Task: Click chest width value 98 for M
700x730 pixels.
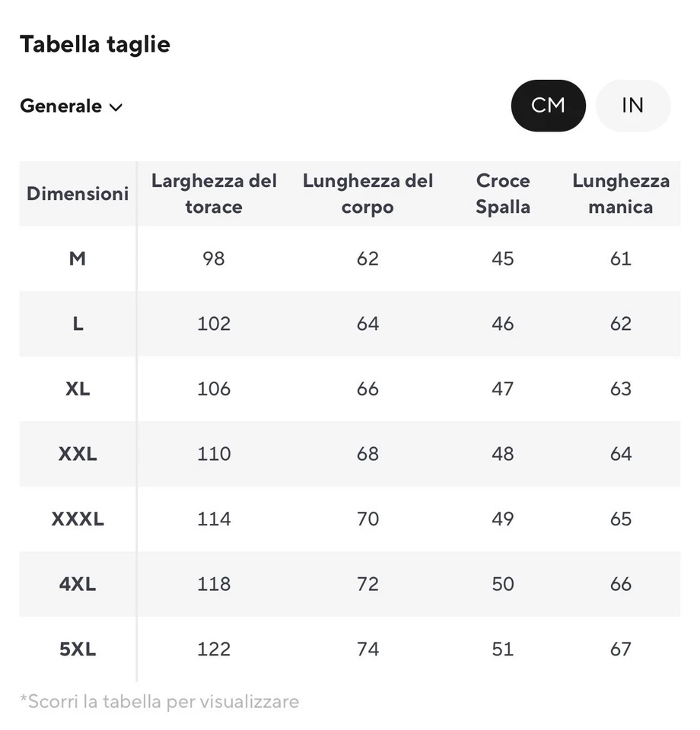Action: pos(214,259)
